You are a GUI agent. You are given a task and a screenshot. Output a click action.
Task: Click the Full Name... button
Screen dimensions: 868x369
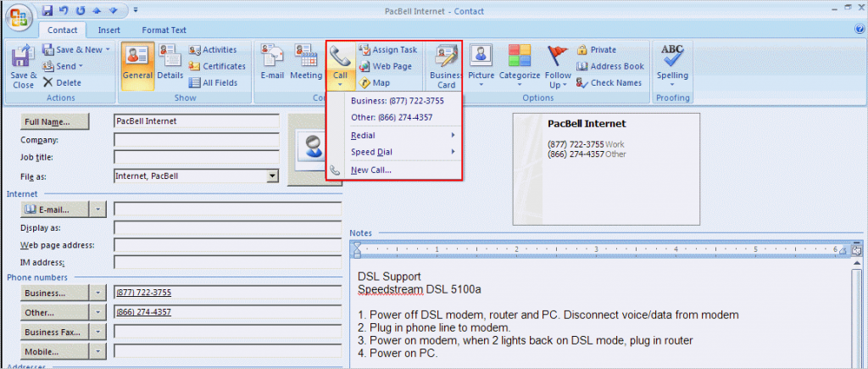coord(55,121)
